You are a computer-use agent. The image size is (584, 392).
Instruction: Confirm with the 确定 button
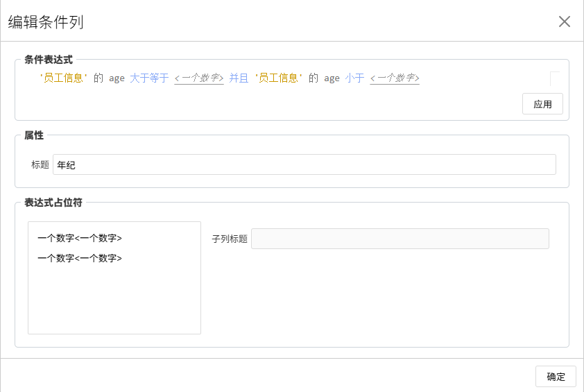(556, 377)
